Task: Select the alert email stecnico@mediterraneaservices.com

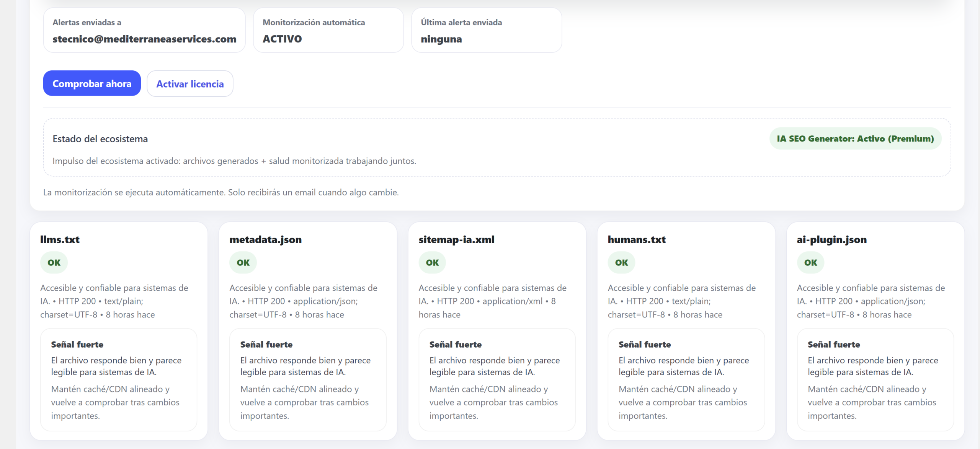Action: tap(144, 39)
